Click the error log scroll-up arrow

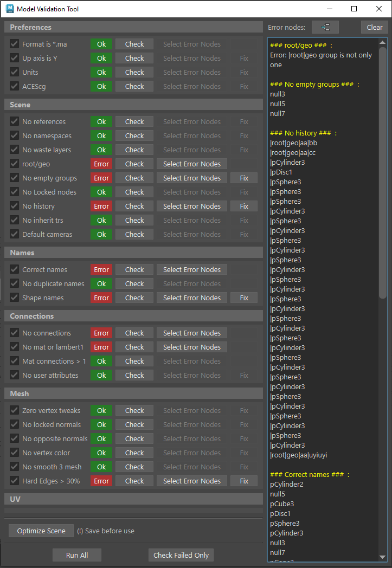[x=383, y=42]
